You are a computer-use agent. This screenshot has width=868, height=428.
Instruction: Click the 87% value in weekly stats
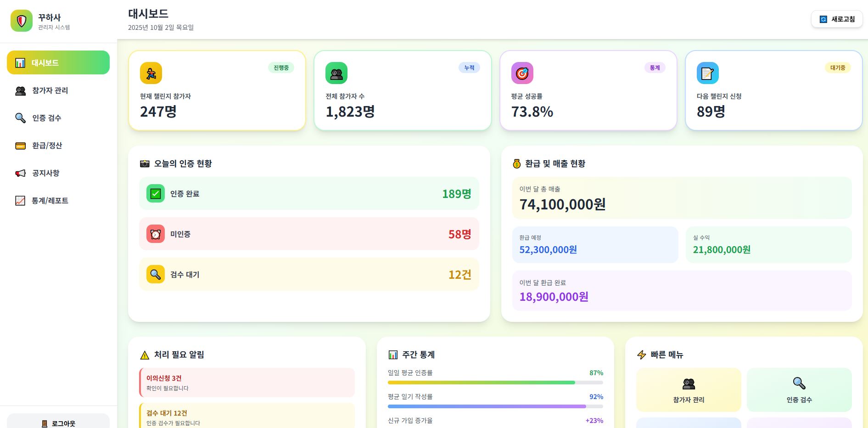click(596, 373)
